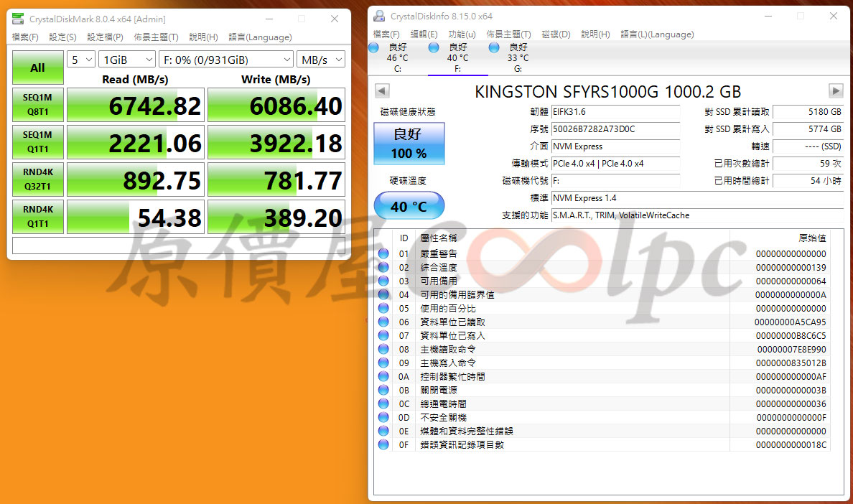
Task: Start the RND4K Q1T1 benchmark
Action: pyautogui.click(x=37, y=216)
